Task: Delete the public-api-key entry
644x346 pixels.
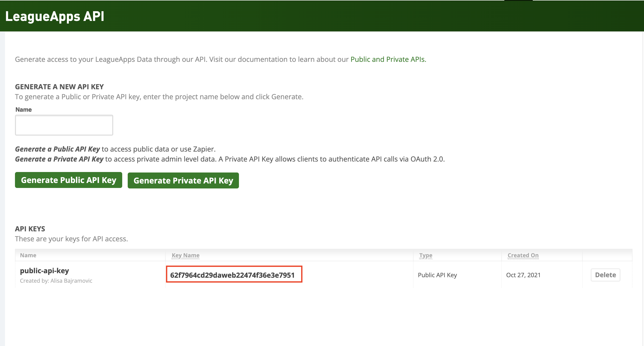Action: 606,275
